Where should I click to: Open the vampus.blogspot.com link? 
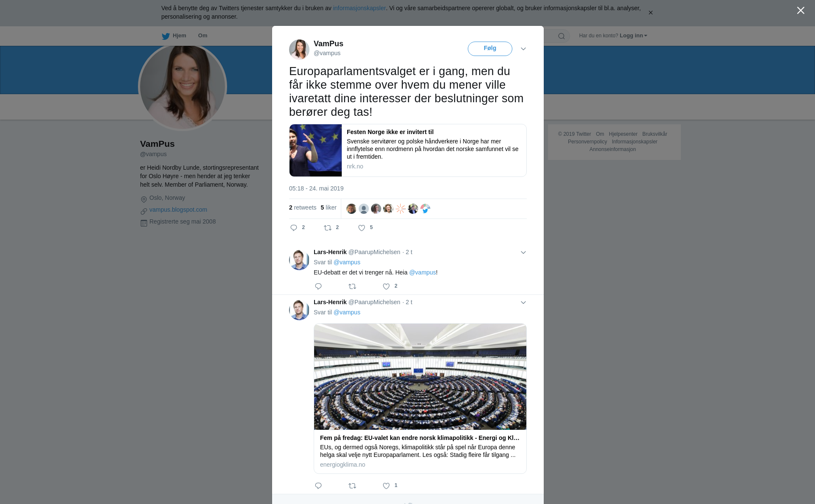178,210
